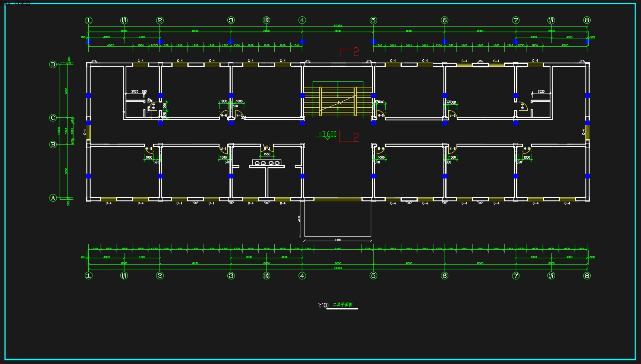Image resolution: width=641 pixels, height=364 pixels.
Task: Click the yellow staircase treads
Action: [338, 101]
